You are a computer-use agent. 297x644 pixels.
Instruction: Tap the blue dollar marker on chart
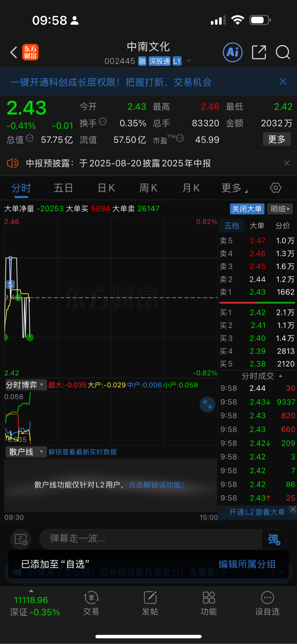pos(10,285)
